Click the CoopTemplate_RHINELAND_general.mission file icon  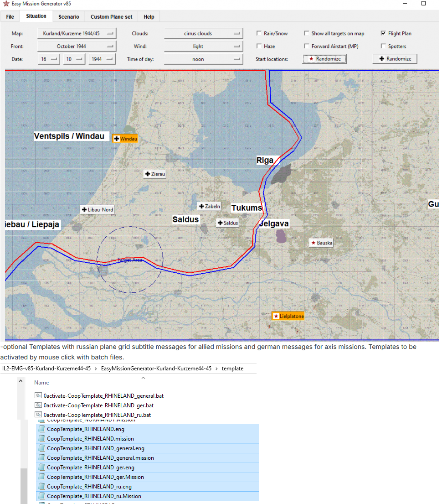click(x=41, y=458)
